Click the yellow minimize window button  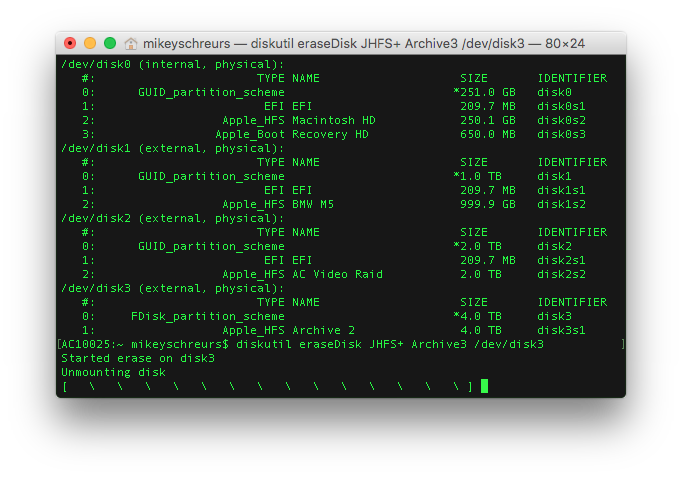click(x=90, y=43)
